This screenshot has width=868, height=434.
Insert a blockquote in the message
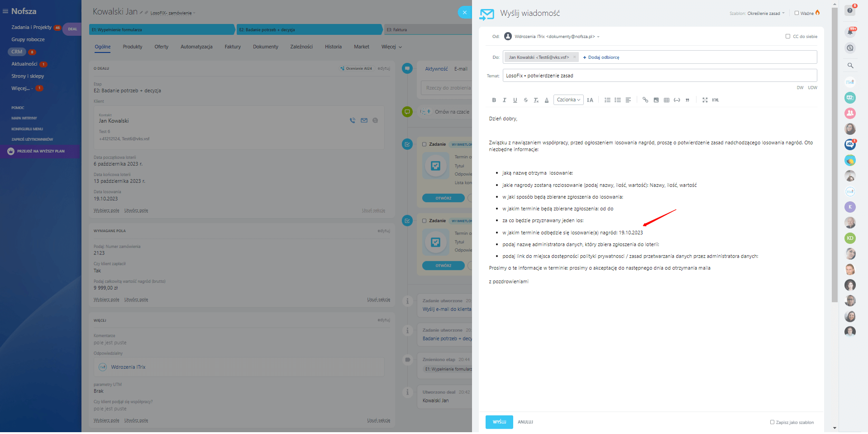coord(687,100)
